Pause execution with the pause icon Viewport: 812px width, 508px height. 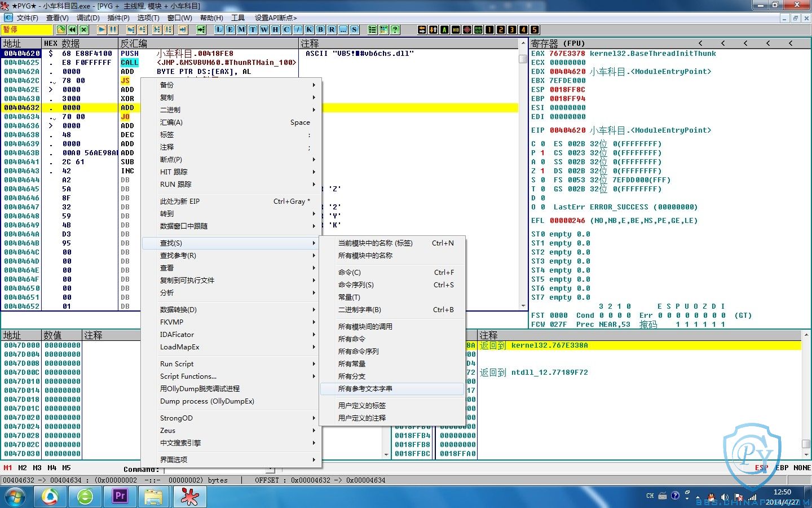[113, 29]
